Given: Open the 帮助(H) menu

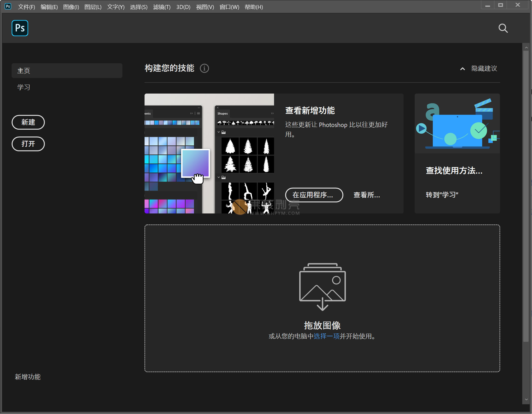Looking at the screenshot, I should 254,7.
